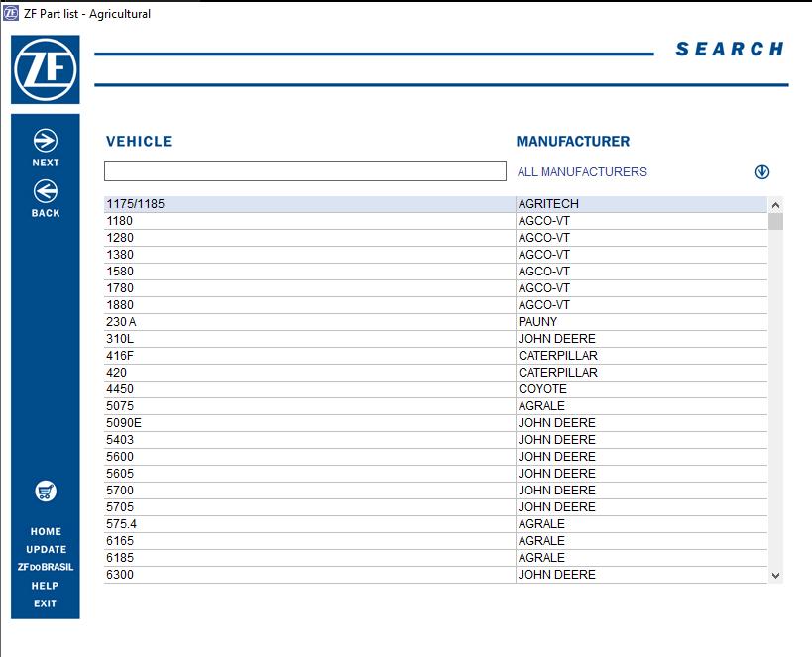This screenshot has height=657, width=812.
Task: Select the 1175/1185 AGRITECH row
Action: click(x=297, y=204)
